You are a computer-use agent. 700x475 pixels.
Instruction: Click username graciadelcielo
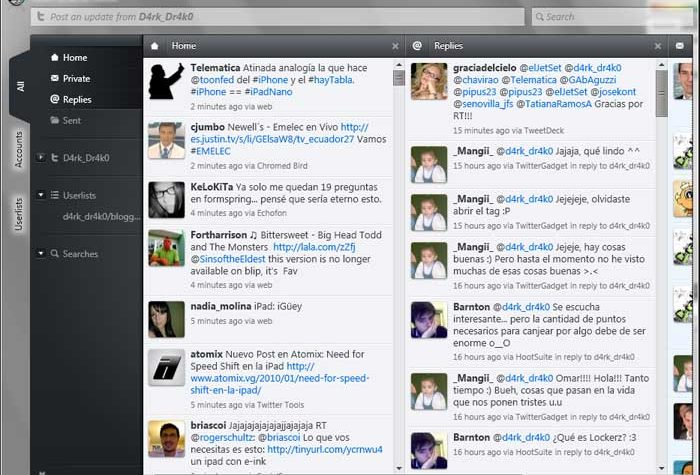pyautogui.click(x=484, y=68)
